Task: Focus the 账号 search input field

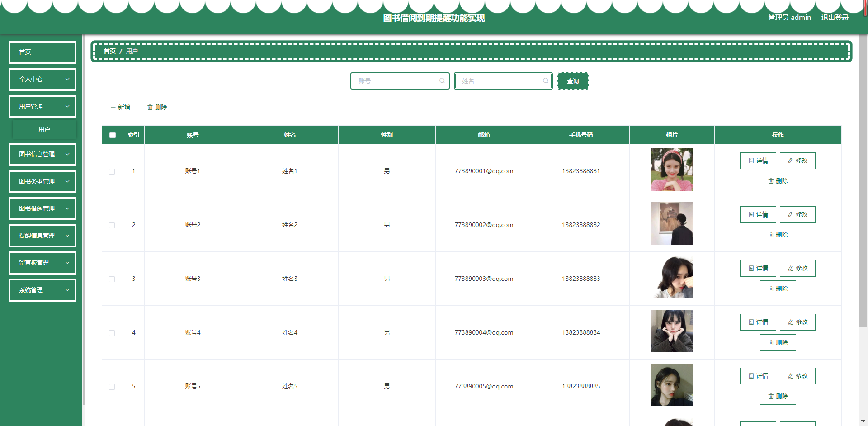Action: click(400, 81)
